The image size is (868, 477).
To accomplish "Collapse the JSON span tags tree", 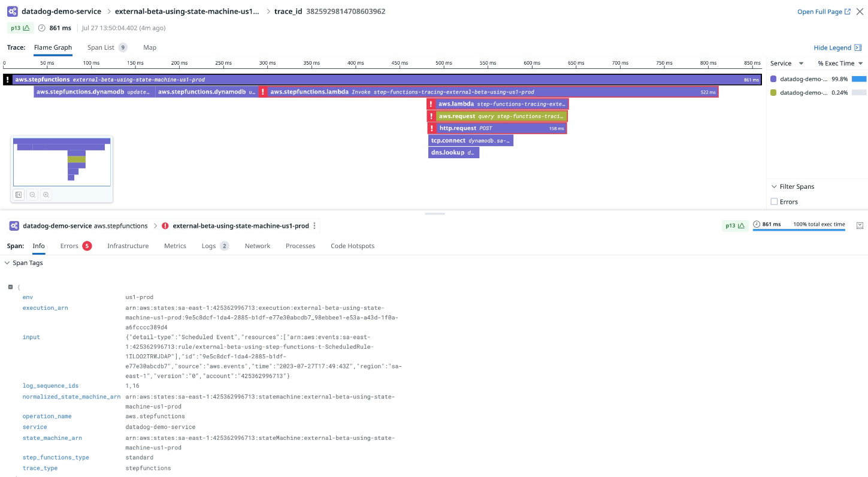I will point(11,287).
